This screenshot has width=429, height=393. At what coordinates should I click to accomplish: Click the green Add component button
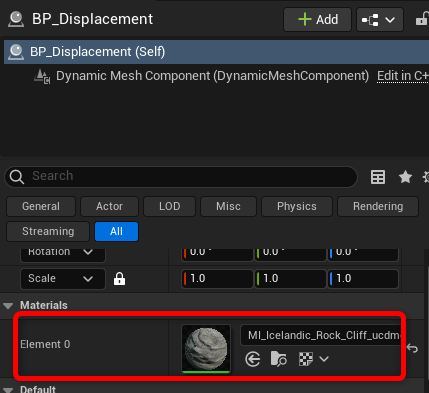pyautogui.click(x=317, y=20)
